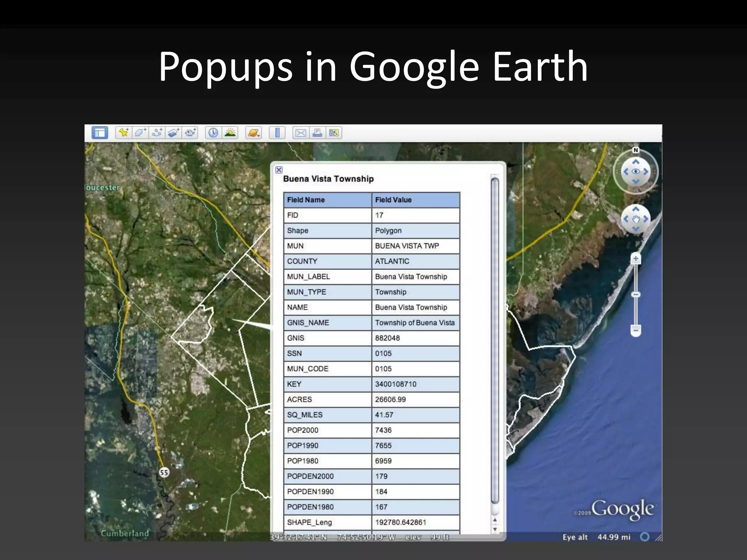
Task: Click the zoom in plus button
Action: tap(636, 259)
